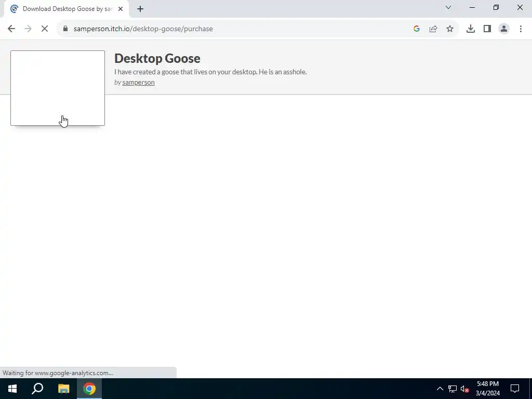Open the Chrome profile menu
This screenshot has width=532, height=399.
click(x=504, y=29)
